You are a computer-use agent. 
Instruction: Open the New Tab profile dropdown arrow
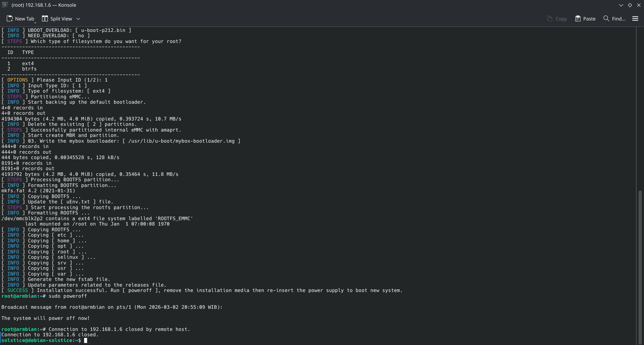35,22
